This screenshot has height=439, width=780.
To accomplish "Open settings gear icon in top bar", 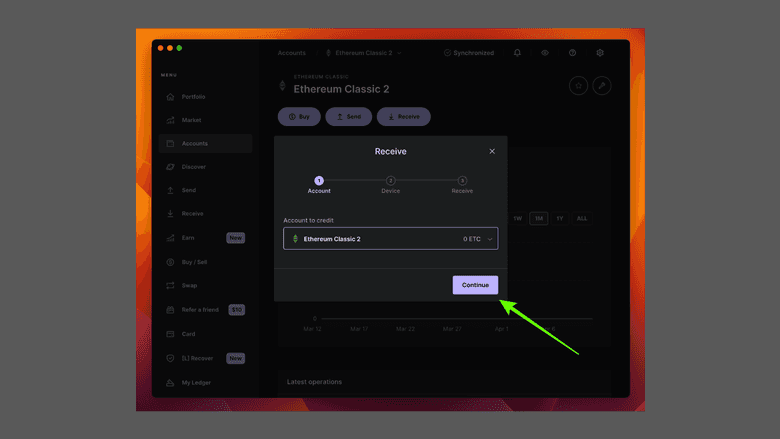I will (x=600, y=53).
